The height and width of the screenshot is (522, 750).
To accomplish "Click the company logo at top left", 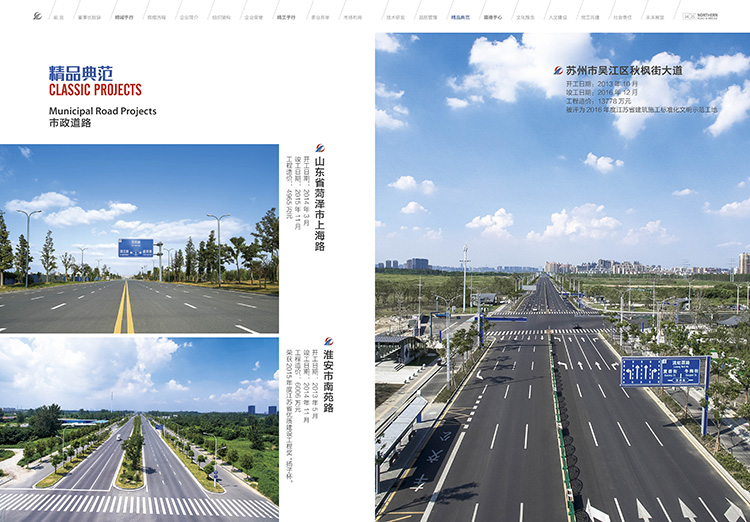I will (37, 18).
